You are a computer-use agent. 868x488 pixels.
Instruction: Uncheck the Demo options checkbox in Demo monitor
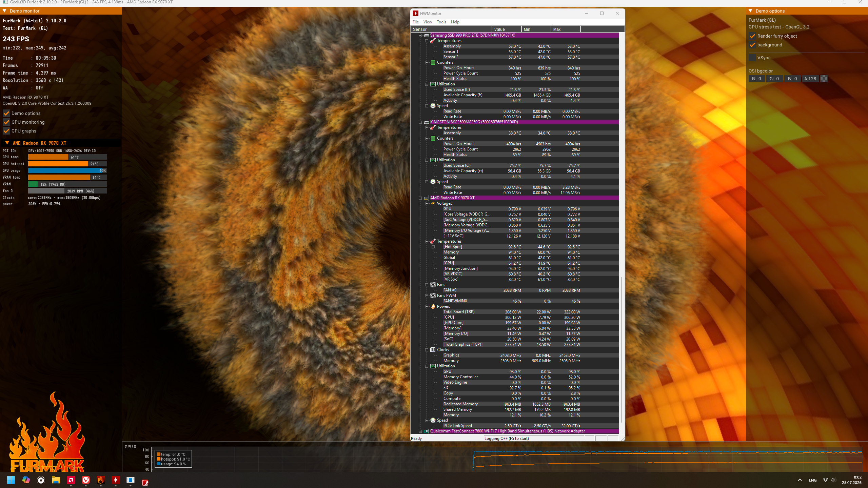(6, 113)
